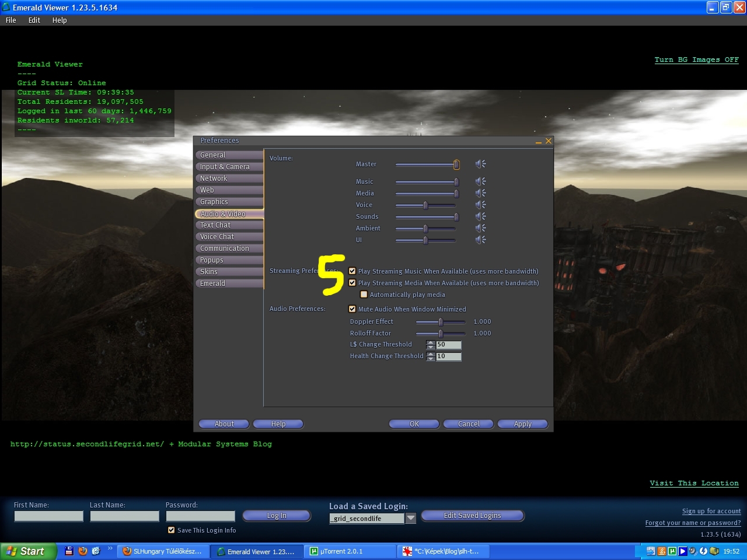747x560 pixels.
Task: Open the saved login dropdown arrow
Action: point(411,517)
